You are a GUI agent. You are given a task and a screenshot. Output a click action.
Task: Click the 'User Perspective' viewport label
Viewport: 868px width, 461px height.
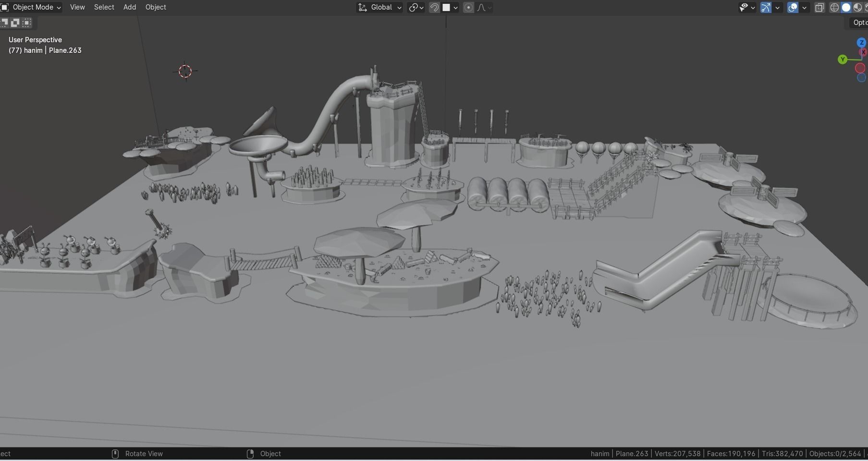point(35,40)
